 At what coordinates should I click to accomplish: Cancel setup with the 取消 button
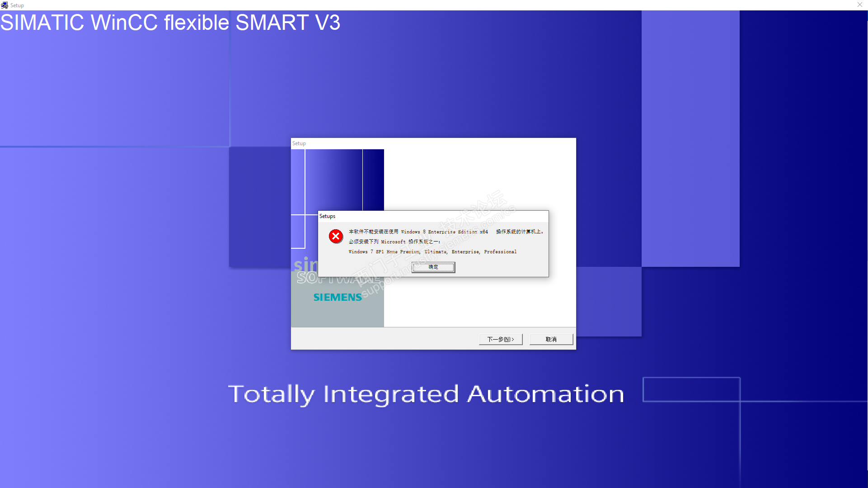pos(551,339)
